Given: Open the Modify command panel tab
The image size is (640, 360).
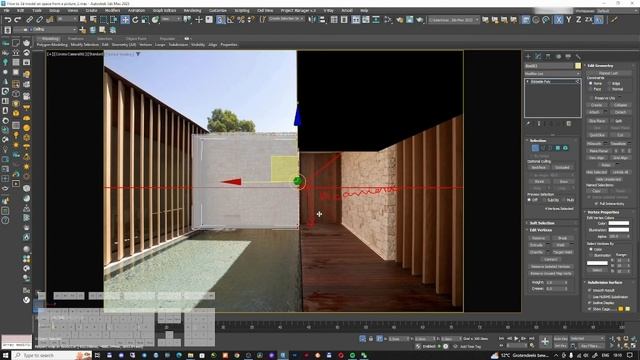Looking at the screenshot, I should (538, 56).
